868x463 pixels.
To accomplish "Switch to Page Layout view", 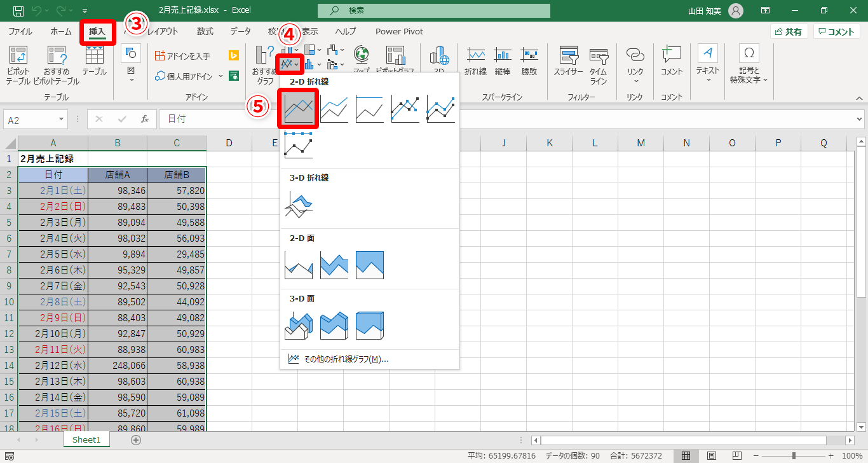I will [712, 456].
